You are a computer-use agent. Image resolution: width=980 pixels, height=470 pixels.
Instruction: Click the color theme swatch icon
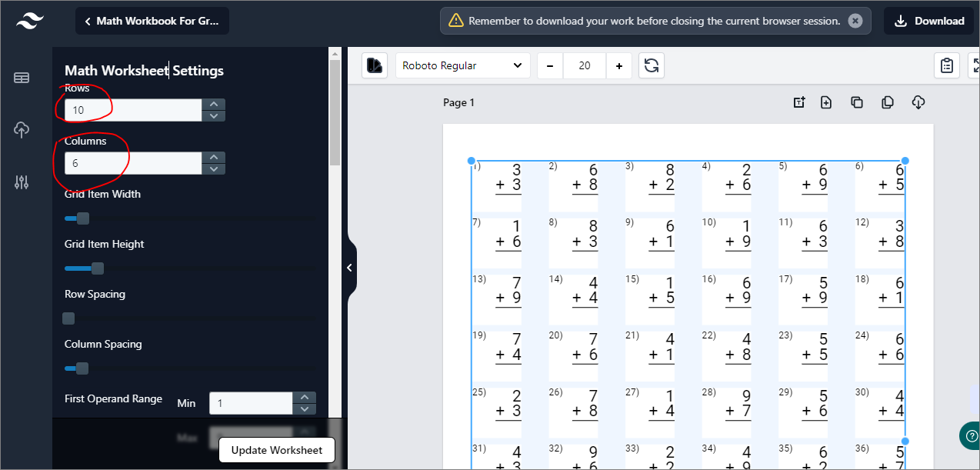(375, 65)
